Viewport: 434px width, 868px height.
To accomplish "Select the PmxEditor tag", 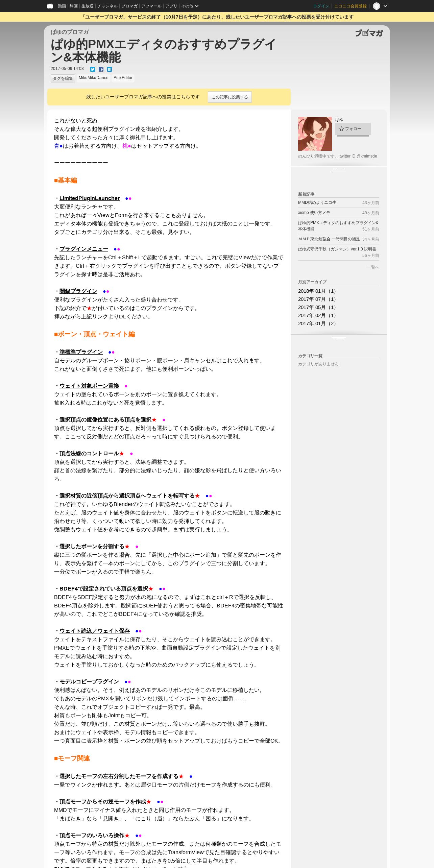I will pyautogui.click(x=123, y=78).
